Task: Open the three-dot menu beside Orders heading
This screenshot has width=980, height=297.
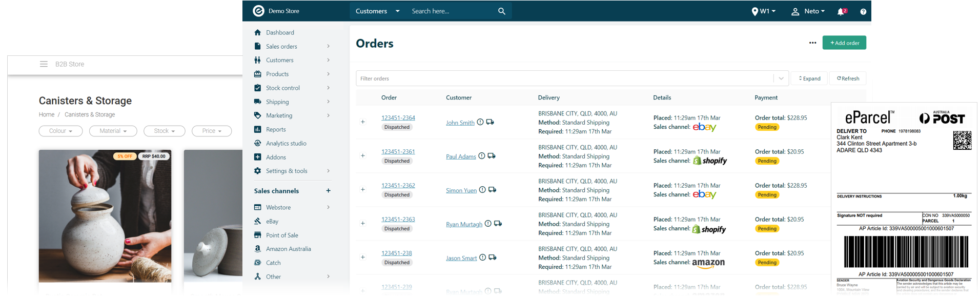Action: point(812,43)
